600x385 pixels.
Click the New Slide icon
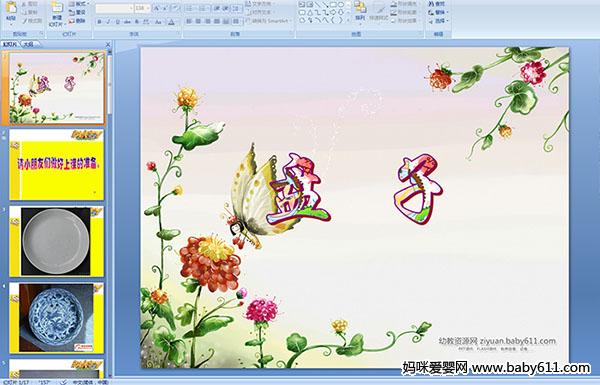point(56,14)
